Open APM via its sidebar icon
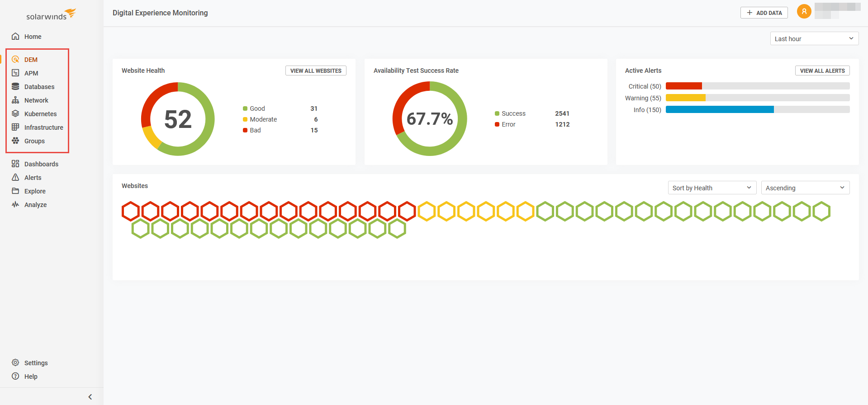The height and width of the screenshot is (405, 868). pyautogui.click(x=15, y=73)
